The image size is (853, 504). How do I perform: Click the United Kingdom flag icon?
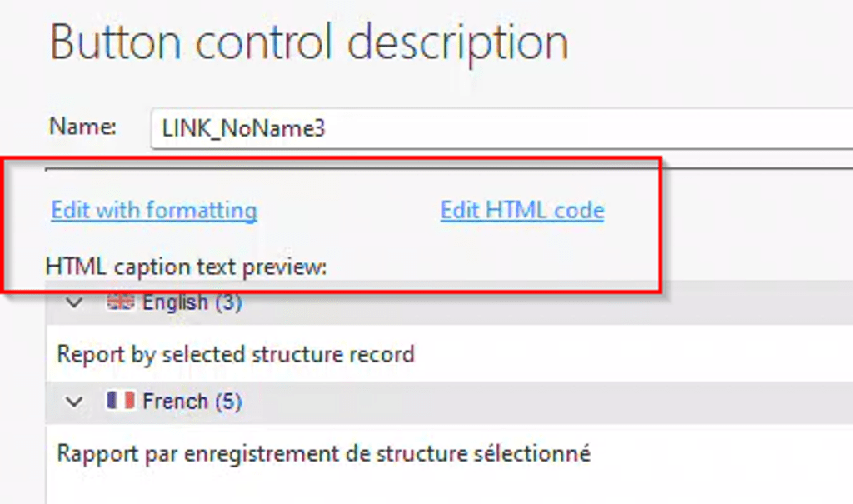pyautogui.click(x=120, y=302)
